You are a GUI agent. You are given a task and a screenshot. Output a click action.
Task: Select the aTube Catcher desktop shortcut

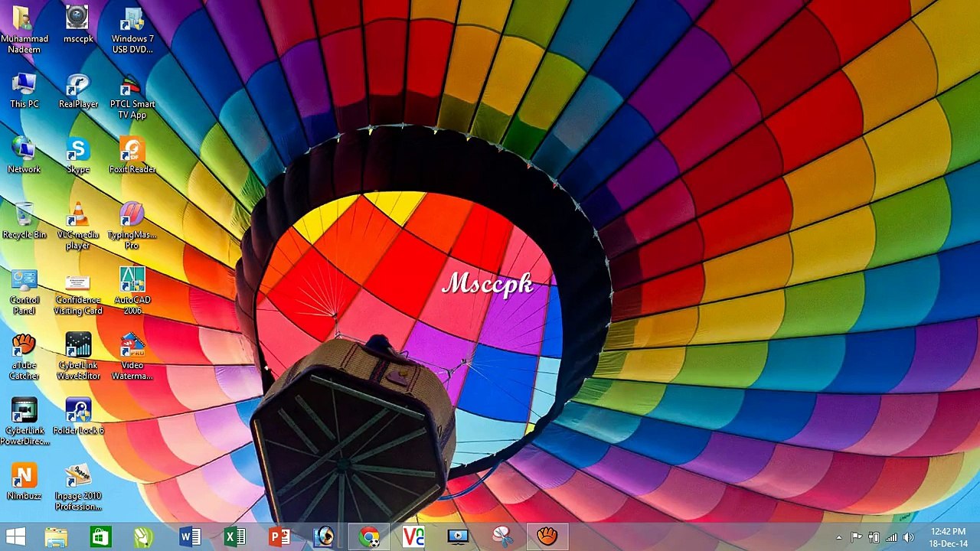click(24, 357)
